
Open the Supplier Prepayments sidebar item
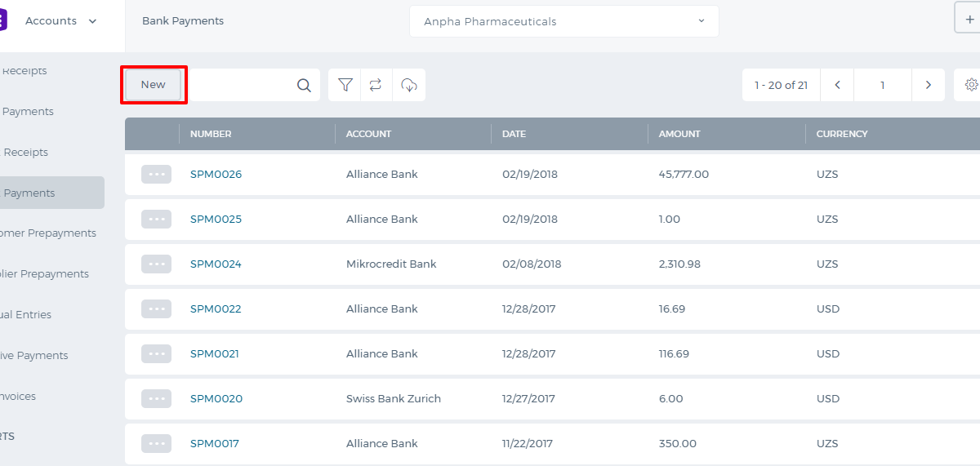coord(44,274)
